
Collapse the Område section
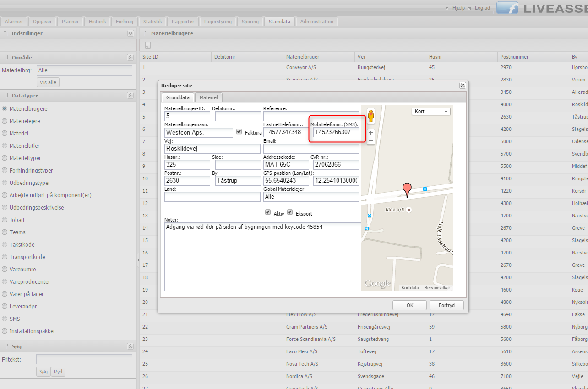[x=130, y=58]
